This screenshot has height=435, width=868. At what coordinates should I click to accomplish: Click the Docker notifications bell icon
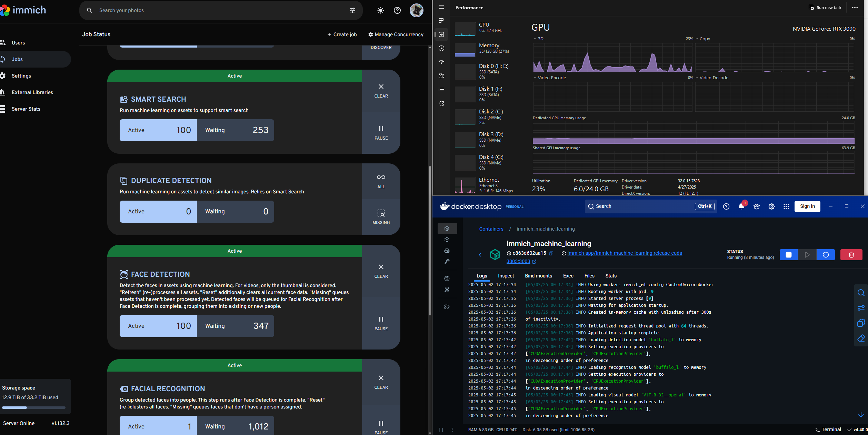pyautogui.click(x=741, y=206)
